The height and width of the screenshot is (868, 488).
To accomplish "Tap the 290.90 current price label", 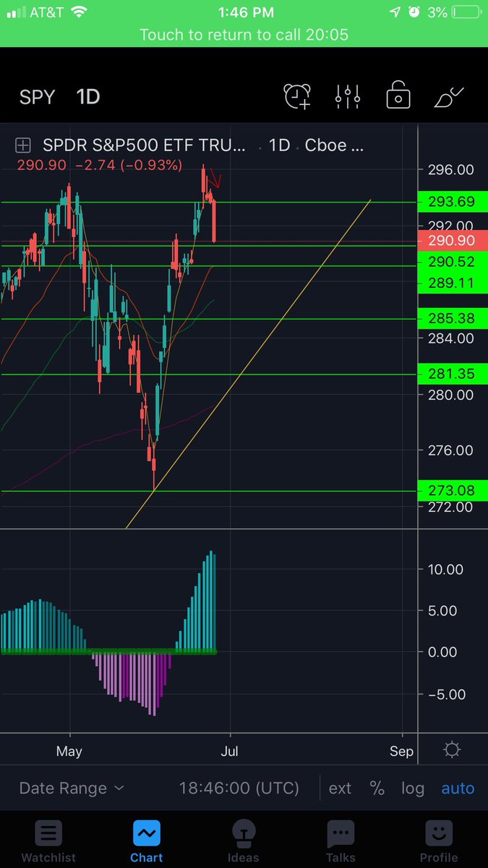I will [453, 241].
